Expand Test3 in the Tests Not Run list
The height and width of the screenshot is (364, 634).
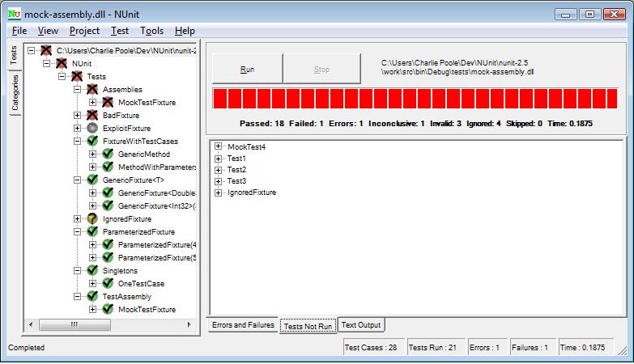(x=219, y=181)
